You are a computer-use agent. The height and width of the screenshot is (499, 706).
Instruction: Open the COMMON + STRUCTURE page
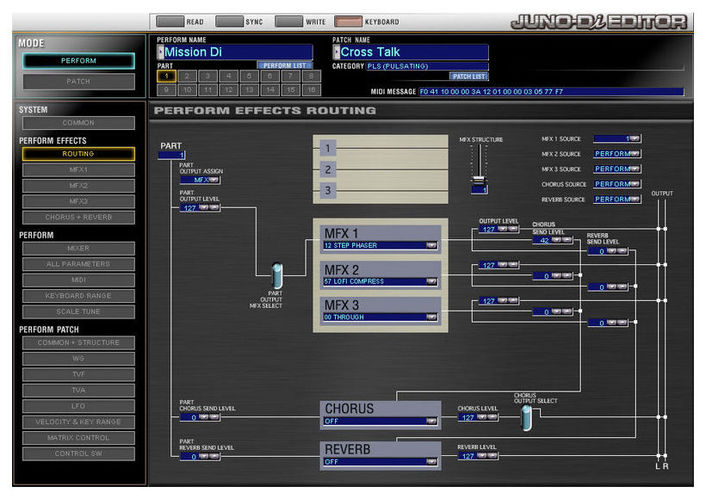79,343
